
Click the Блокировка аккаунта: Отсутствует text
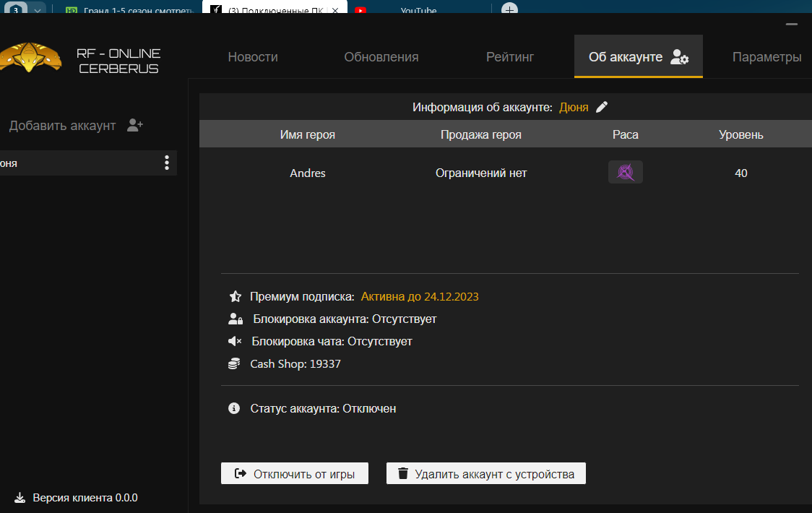point(345,319)
